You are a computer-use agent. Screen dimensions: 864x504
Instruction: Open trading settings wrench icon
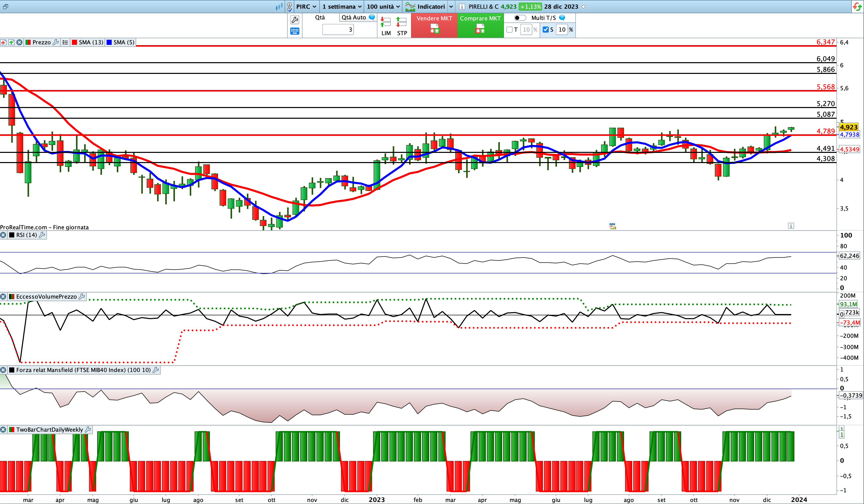[295, 20]
